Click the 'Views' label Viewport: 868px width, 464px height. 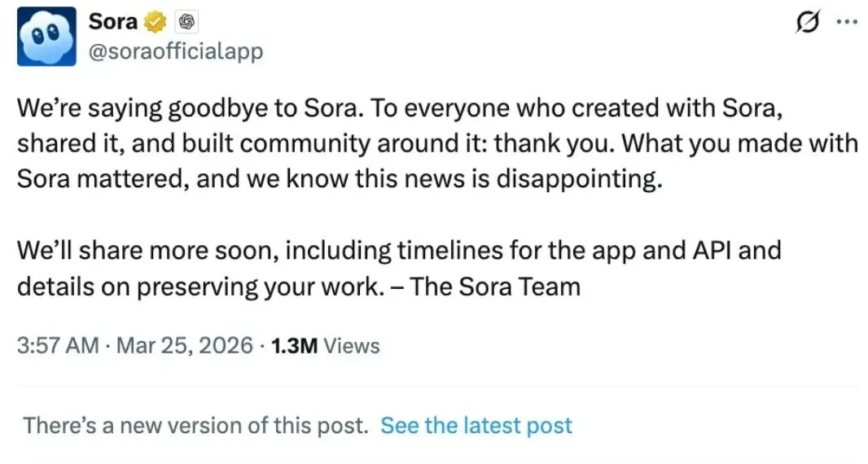click(x=352, y=345)
